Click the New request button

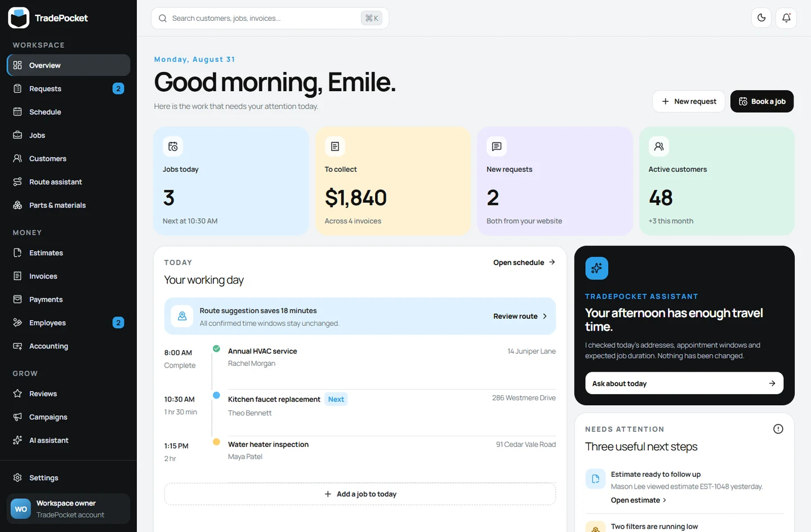click(x=689, y=101)
